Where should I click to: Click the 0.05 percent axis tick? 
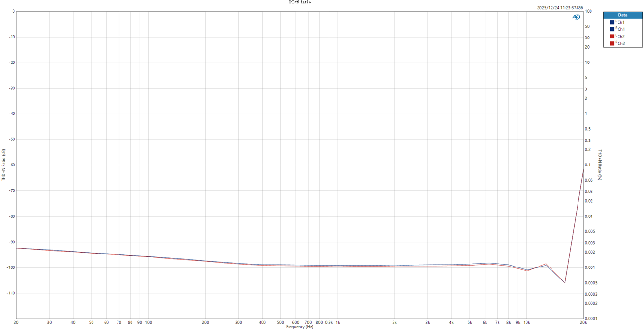click(588, 180)
